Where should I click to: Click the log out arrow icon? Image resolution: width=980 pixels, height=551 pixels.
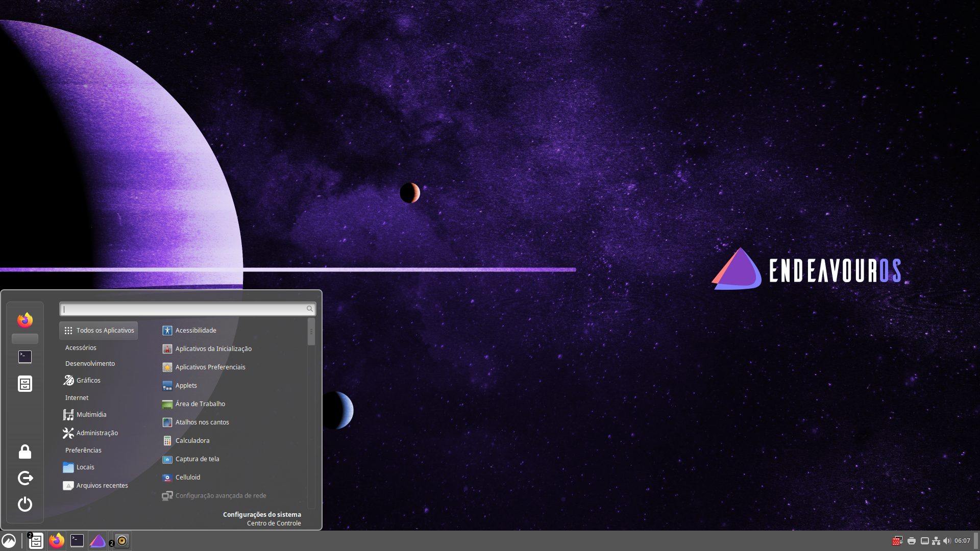pos(25,478)
